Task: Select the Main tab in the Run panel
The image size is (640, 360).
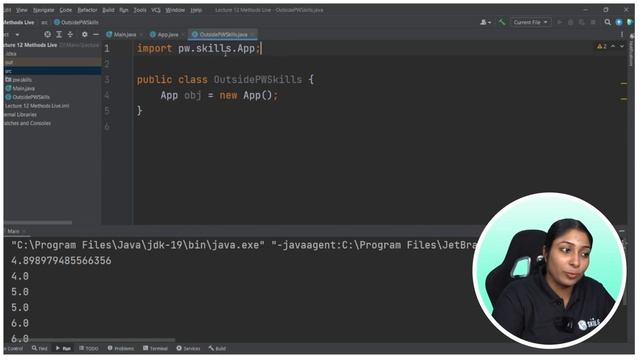Action: click(13, 231)
